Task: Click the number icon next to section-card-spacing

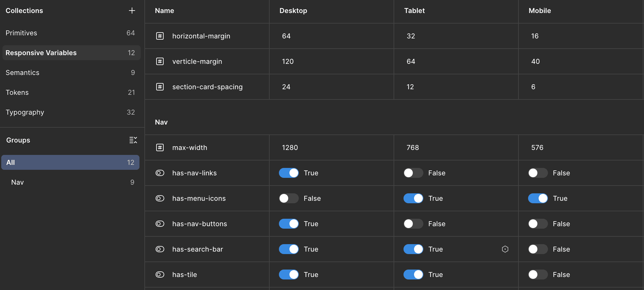Action: tap(160, 87)
